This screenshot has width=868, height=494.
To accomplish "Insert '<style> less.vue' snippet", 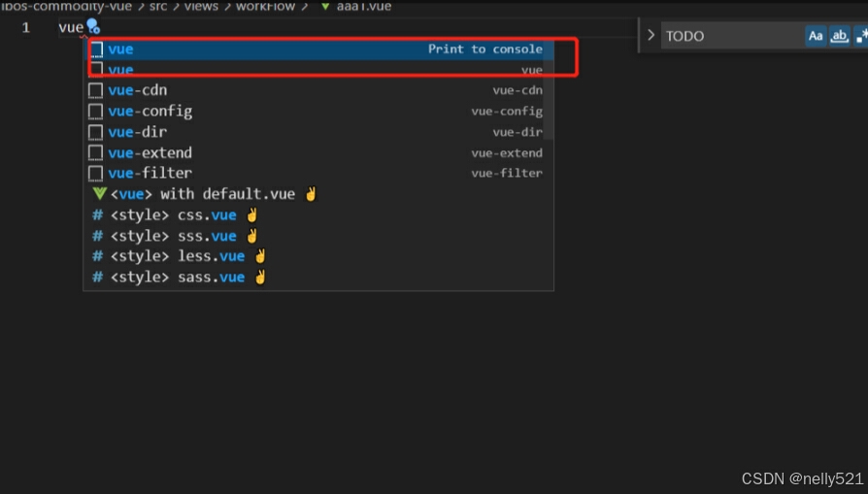I will 318,256.
